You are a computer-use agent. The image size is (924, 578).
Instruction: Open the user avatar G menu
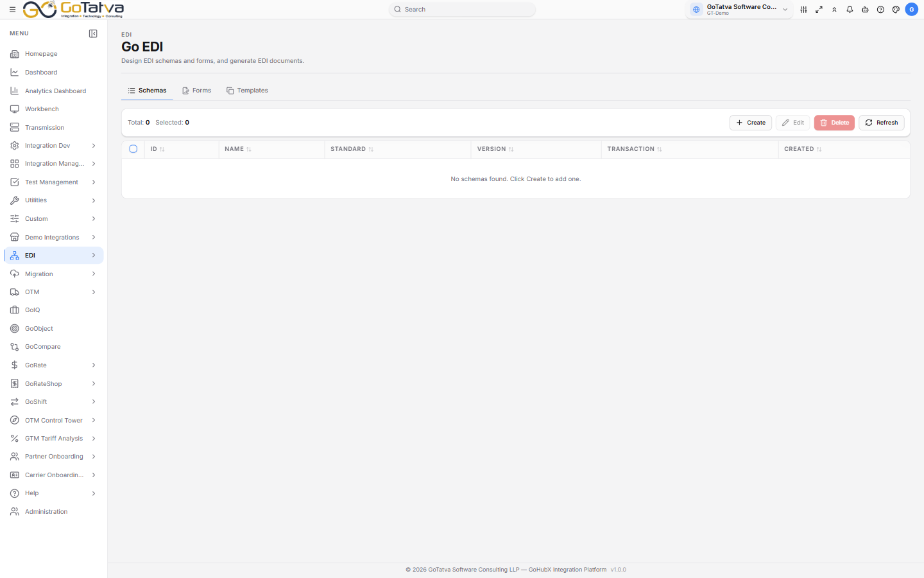(911, 10)
